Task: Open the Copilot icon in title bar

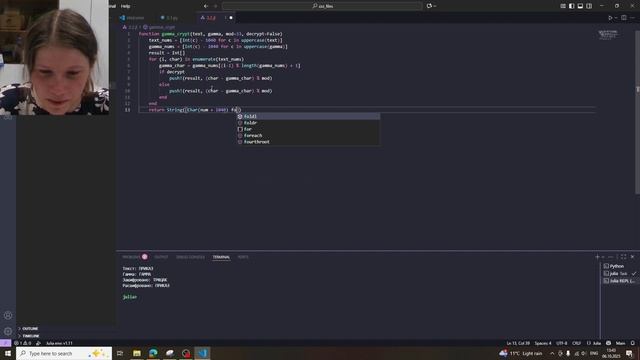Action: (429, 6)
